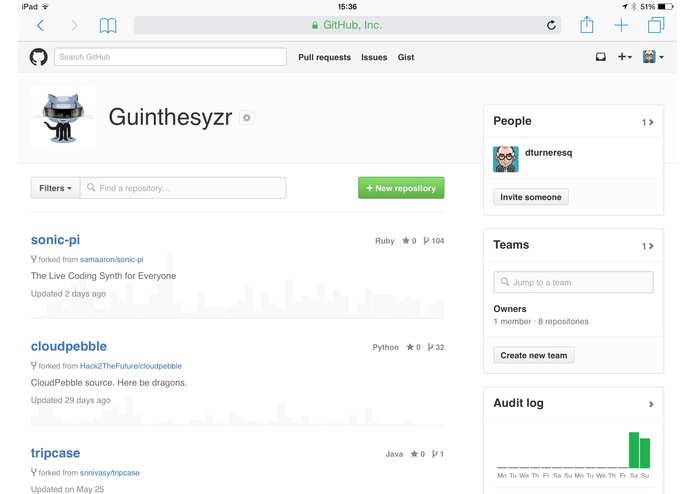The image size is (695, 494).
Task: Open srinivasy/tripcase parent link
Action: 109,473
